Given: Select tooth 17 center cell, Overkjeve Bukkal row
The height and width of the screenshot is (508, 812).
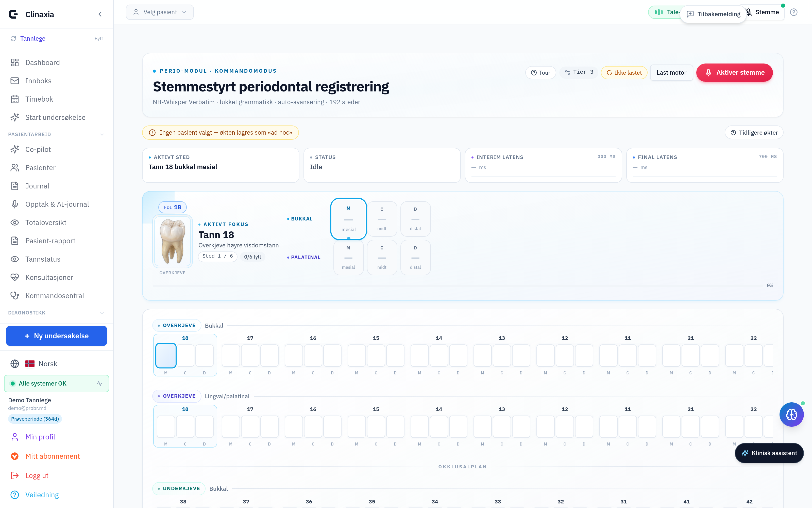Looking at the screenshot, I should point(250,355).
